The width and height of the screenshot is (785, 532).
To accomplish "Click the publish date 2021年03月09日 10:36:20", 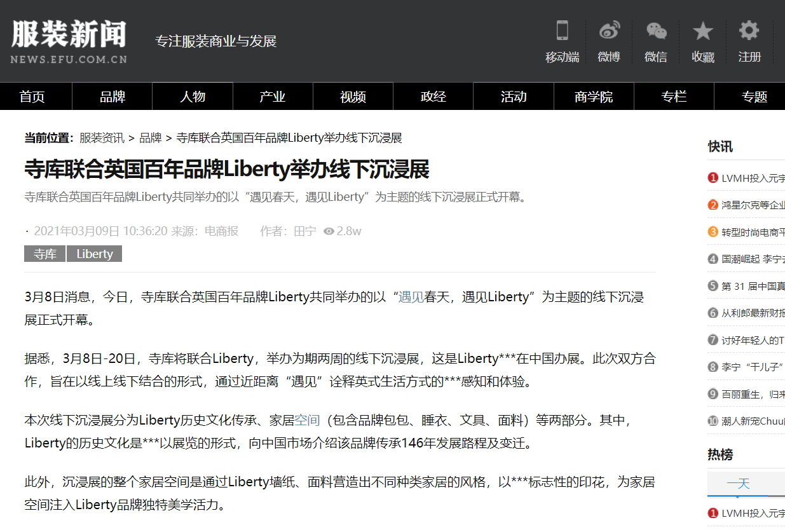I will coord(100,231).
